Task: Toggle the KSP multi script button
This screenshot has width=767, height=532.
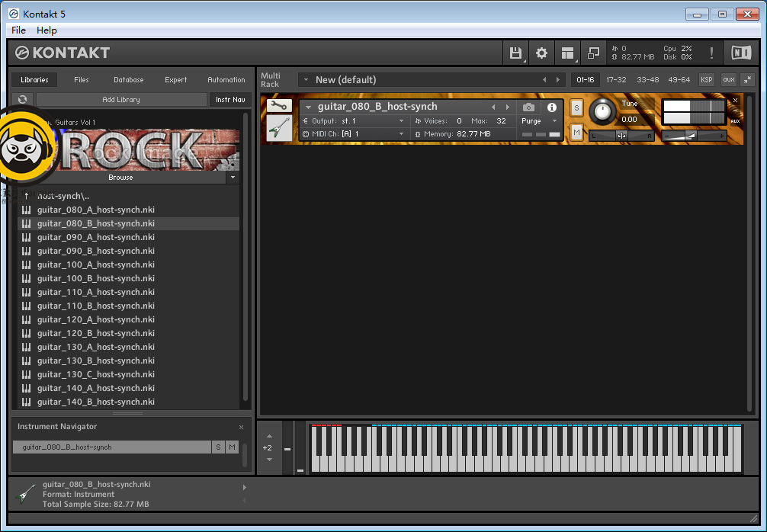Action: click(x=706, y=80)
